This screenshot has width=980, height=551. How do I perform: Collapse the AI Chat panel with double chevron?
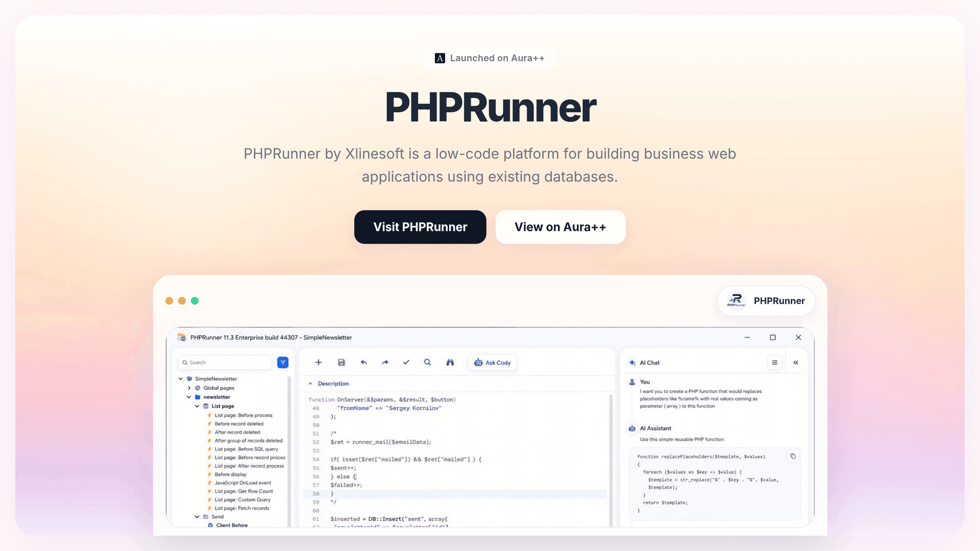796,363
